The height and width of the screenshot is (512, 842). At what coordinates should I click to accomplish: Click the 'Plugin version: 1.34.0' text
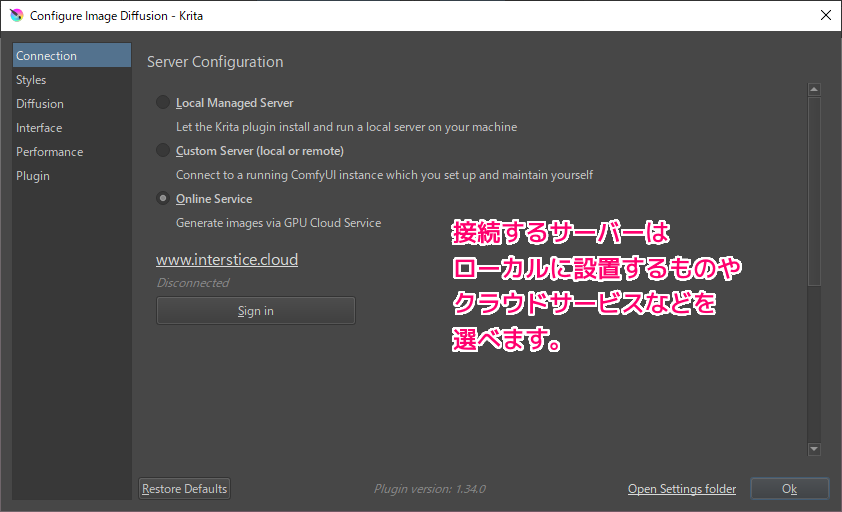(x=430, y=489)
